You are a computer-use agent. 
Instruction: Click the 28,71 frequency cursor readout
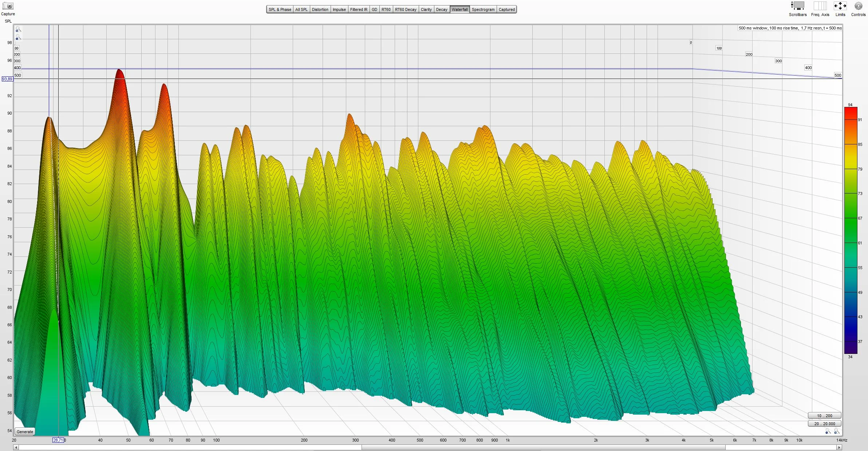[x=58, y=440]
